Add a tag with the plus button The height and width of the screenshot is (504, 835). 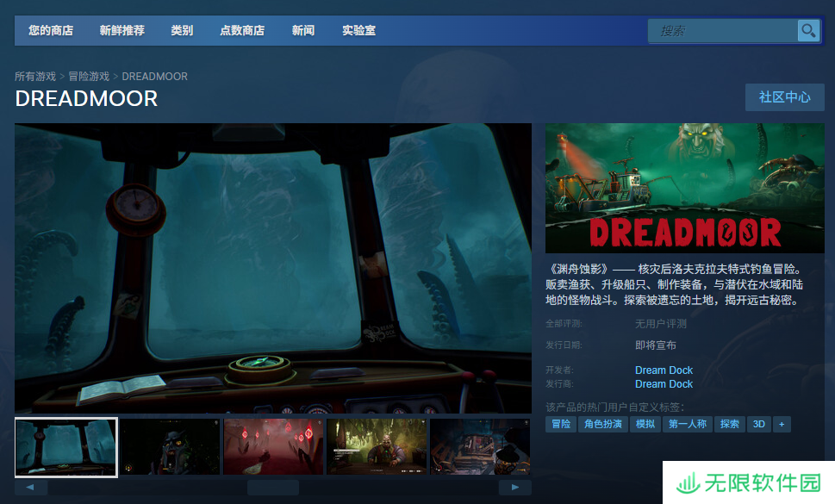[x=782, y=424]
